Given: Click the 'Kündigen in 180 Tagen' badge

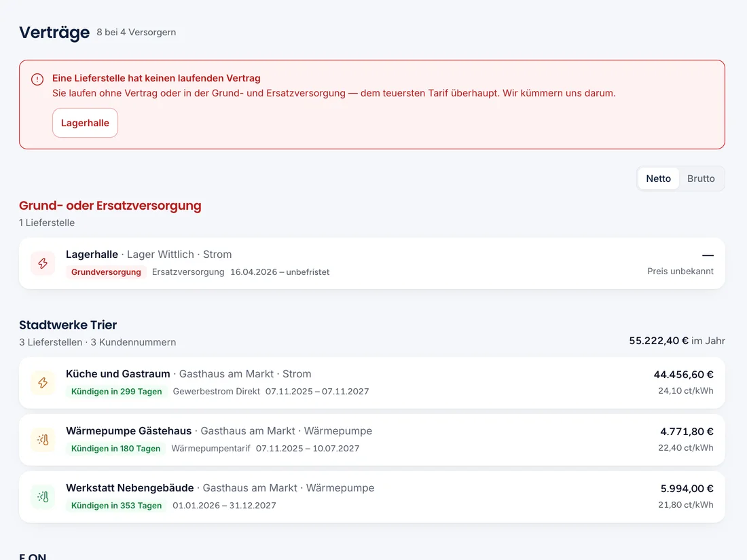Looking at the screenshot, I should [x=115, y=449].
